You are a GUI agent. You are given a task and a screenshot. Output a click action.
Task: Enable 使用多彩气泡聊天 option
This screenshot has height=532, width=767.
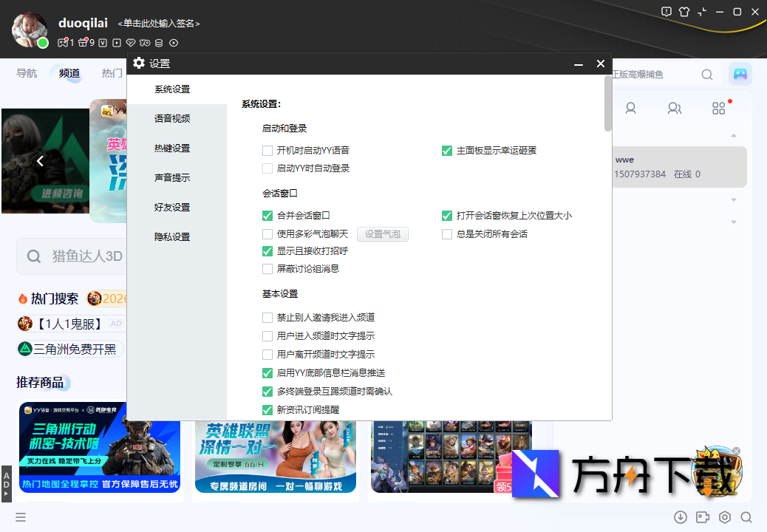tap(267, 233)
